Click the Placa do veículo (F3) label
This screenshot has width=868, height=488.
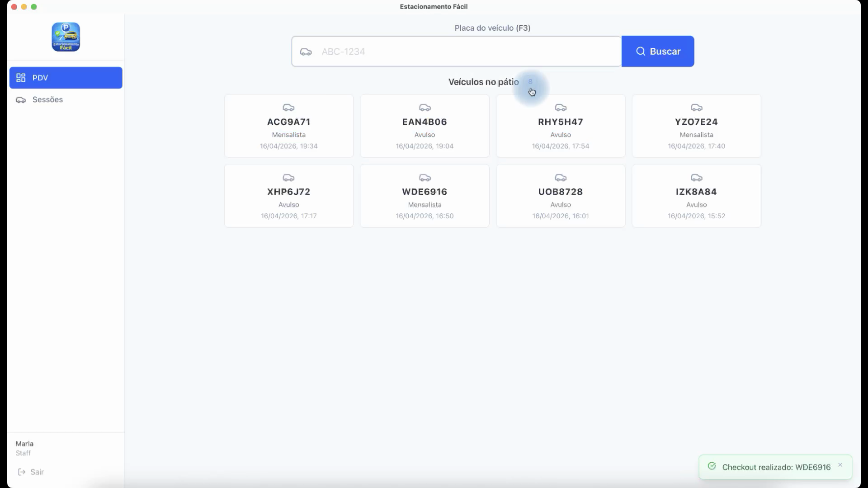[492, 28]
